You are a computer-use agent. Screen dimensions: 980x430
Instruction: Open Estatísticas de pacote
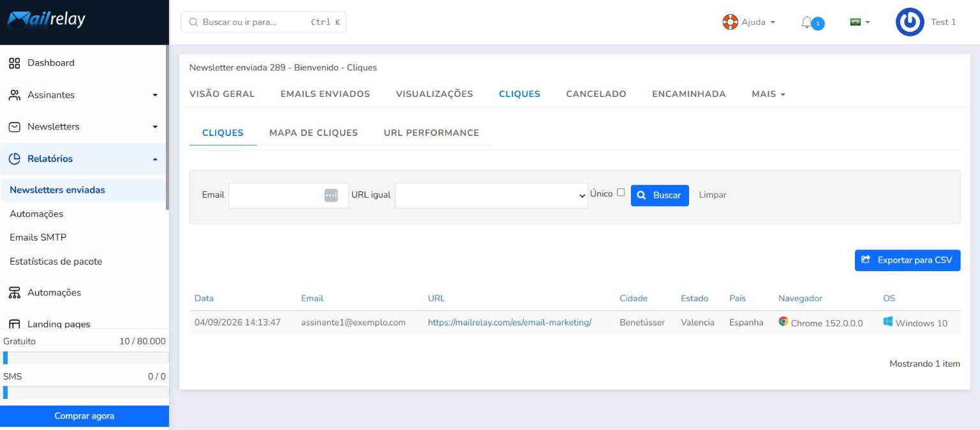point(56,262)
